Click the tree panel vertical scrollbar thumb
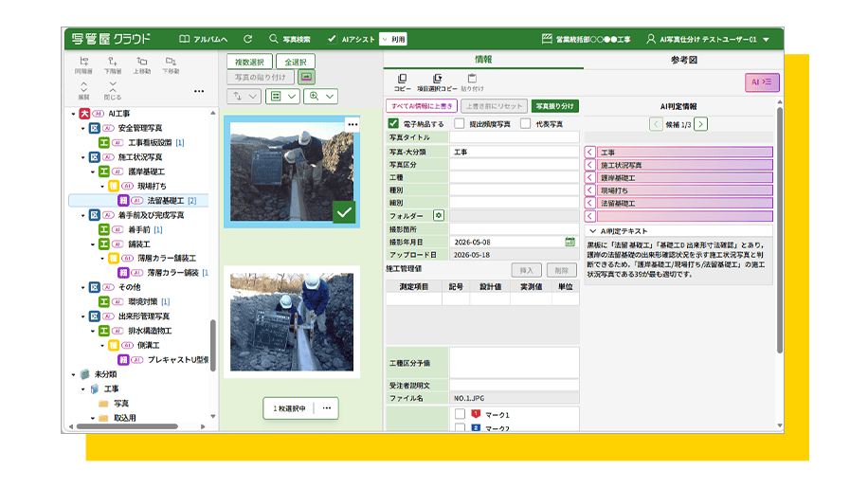 point(213,345)
